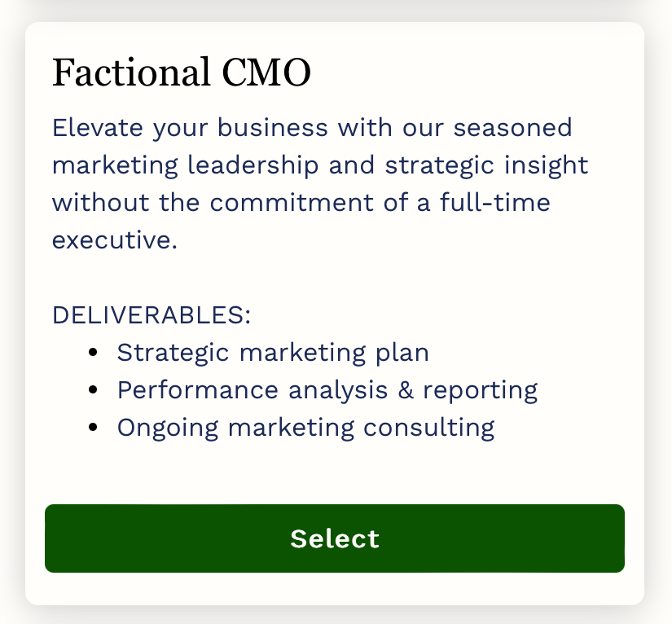The height and width of the screenshot is (624, 672).
Task: Click the Strategic marketing plan bullet item
Action: (273, 352)
